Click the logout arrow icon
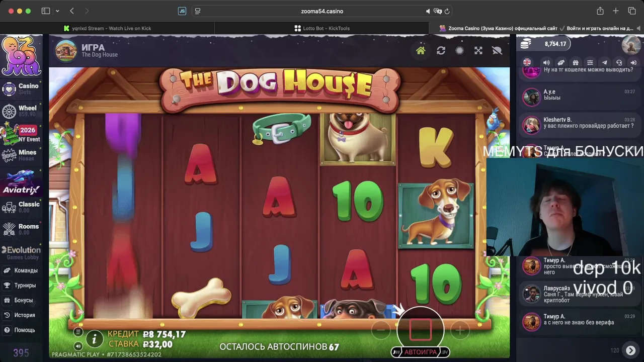The width and height of the screenshot is (644, 362). click(x=634, y=62)
